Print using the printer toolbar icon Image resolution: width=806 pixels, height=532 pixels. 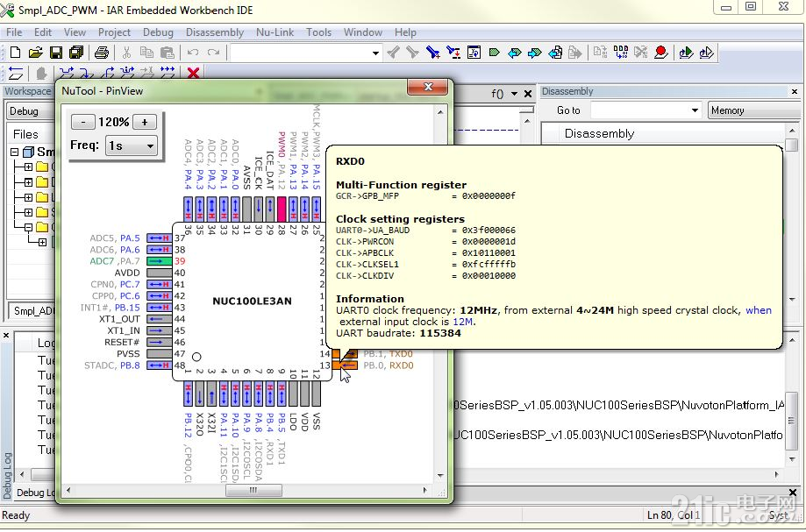point(101,53)
